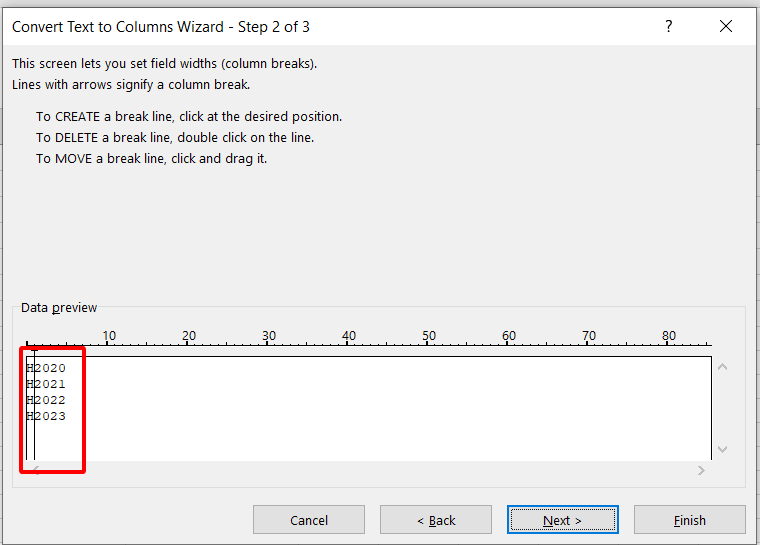Click the 2023 row in data preview
Viewport: 760px width, 545px height.
49,416
